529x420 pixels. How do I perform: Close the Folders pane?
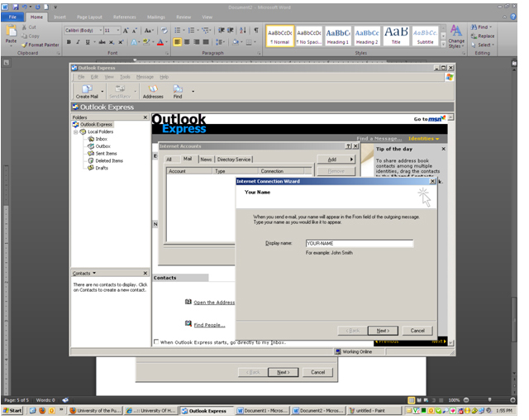[x=145, y=117]
